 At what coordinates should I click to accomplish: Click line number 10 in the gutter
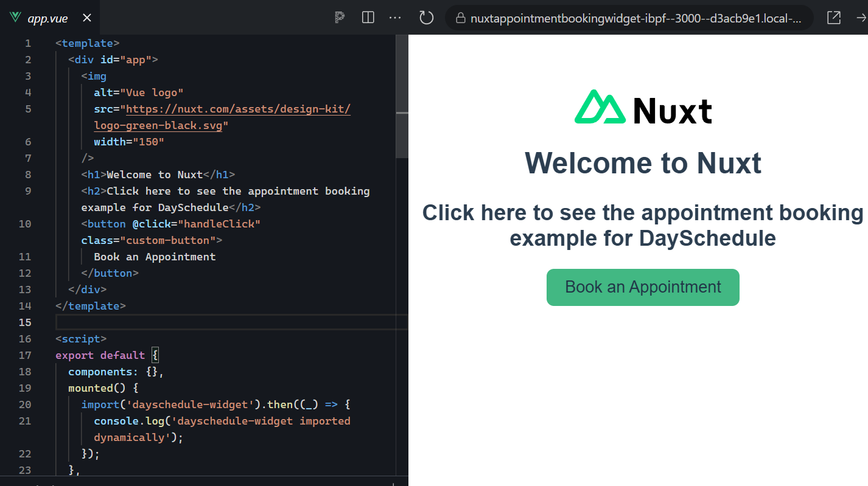(x=24, y=224)
